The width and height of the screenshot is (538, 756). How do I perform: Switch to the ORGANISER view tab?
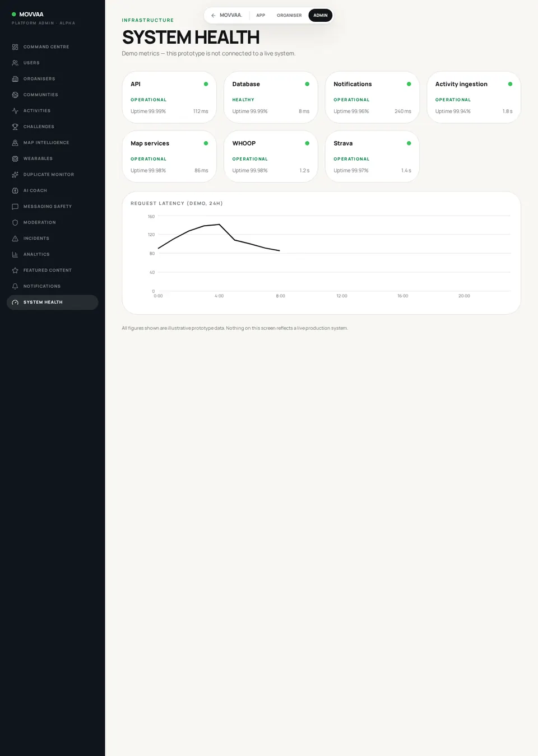click(x=289, y=15)
